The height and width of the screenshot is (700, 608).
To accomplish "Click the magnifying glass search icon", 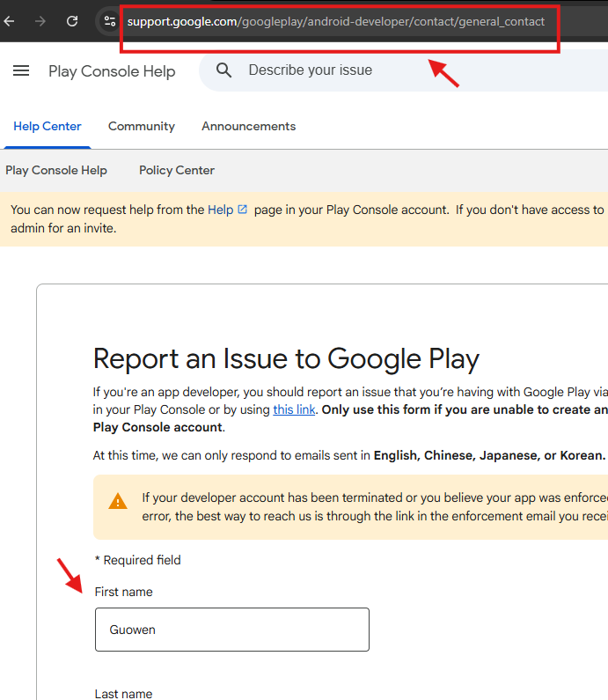I will click(x=224, y=70).
